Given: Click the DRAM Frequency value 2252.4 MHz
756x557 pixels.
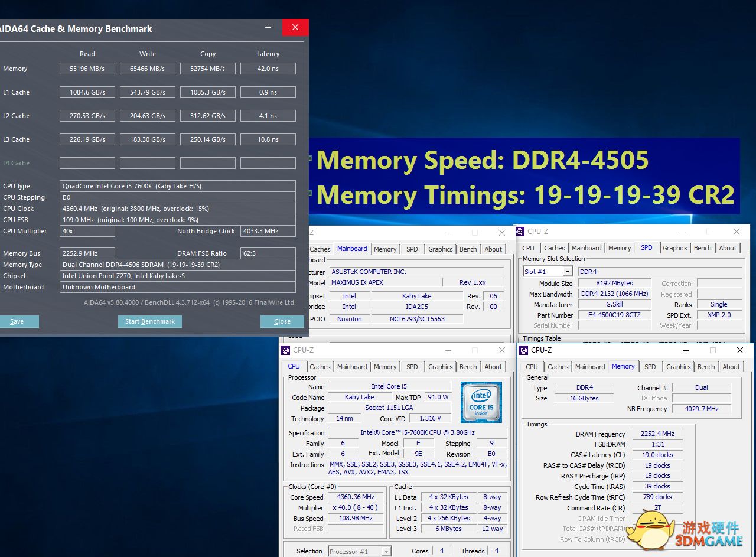Looking at the screenshot, I should (x=657, y=434).
